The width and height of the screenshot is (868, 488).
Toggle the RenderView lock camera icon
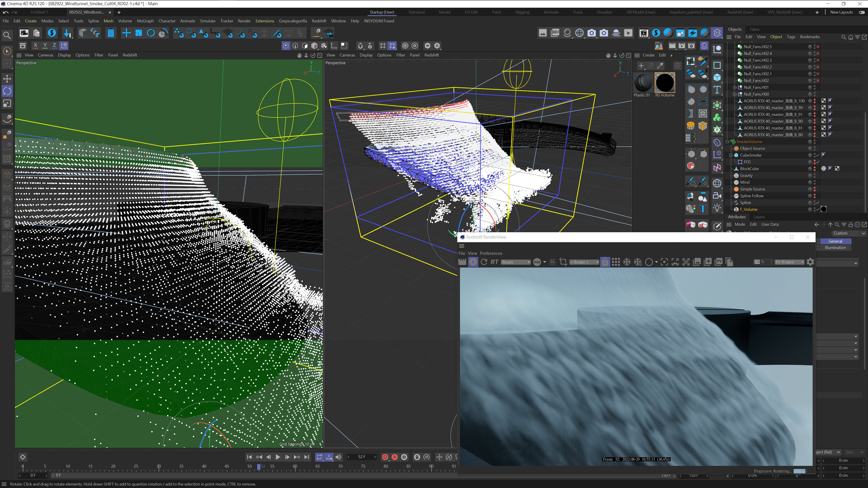point(605,262)
